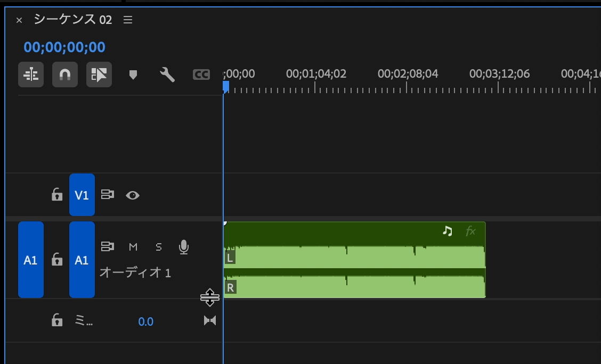Select the green audio clip on A1
This screenshot has height=364, width=601.
pos(354,260)
